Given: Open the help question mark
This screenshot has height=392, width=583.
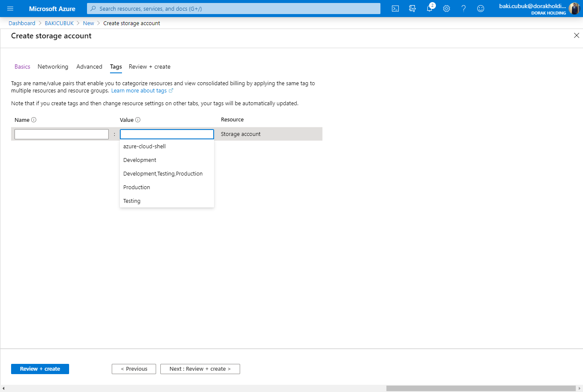Looking at the screenshot, I should point(464,9).
